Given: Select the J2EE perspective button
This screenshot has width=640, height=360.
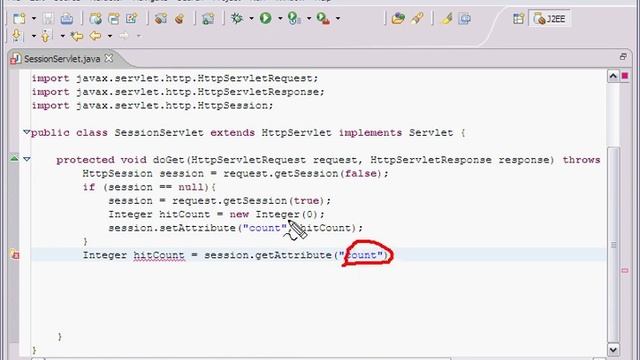Looking at the screenshot, I should pos(550,19).
